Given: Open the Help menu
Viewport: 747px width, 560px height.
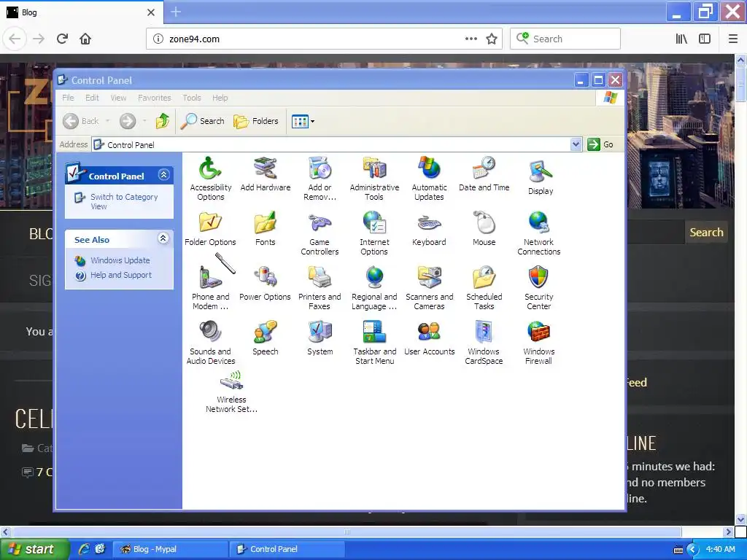Looking at the screenshot, I should click(x=220, y=98).
